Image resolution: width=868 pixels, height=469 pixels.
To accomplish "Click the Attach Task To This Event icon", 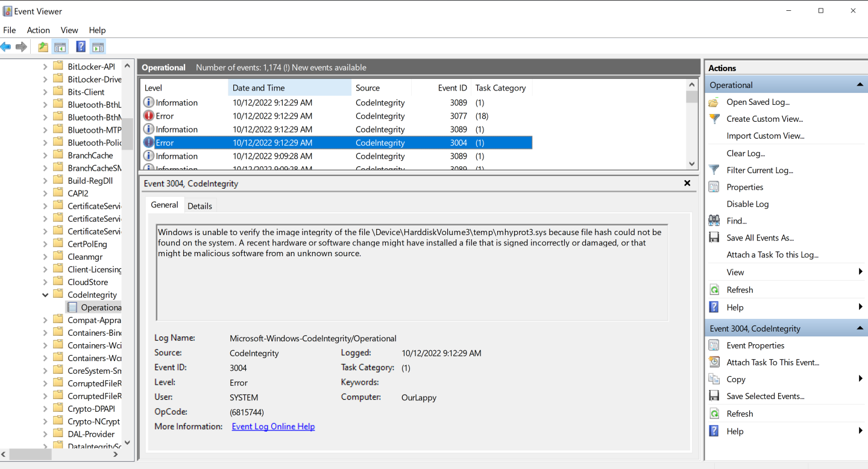I will click(x=714, y=362).
